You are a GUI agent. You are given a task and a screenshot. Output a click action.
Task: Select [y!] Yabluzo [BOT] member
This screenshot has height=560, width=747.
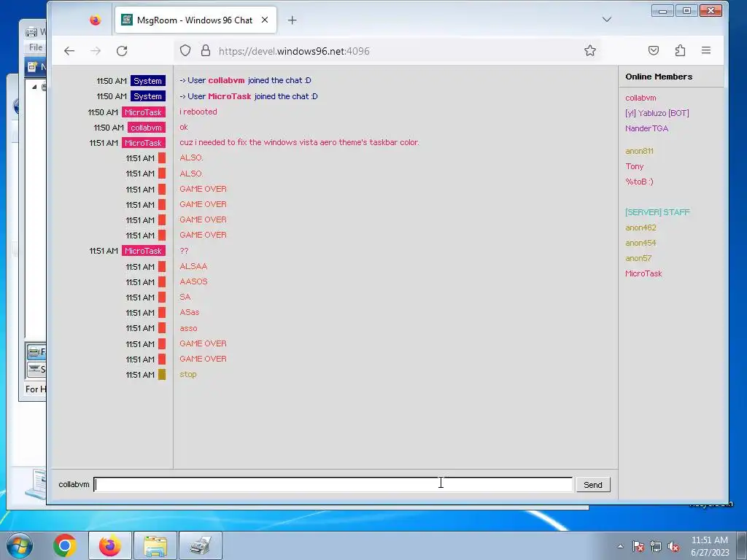click(657, 113)
